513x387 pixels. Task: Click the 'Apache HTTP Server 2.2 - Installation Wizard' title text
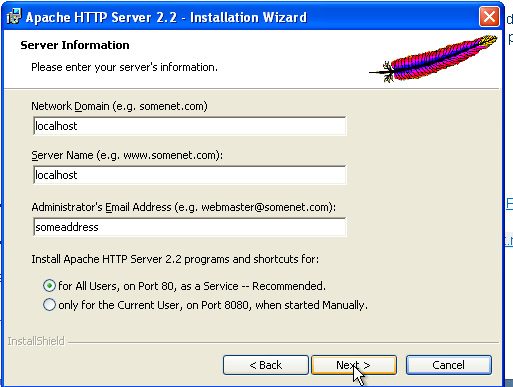tap(166, 17)
